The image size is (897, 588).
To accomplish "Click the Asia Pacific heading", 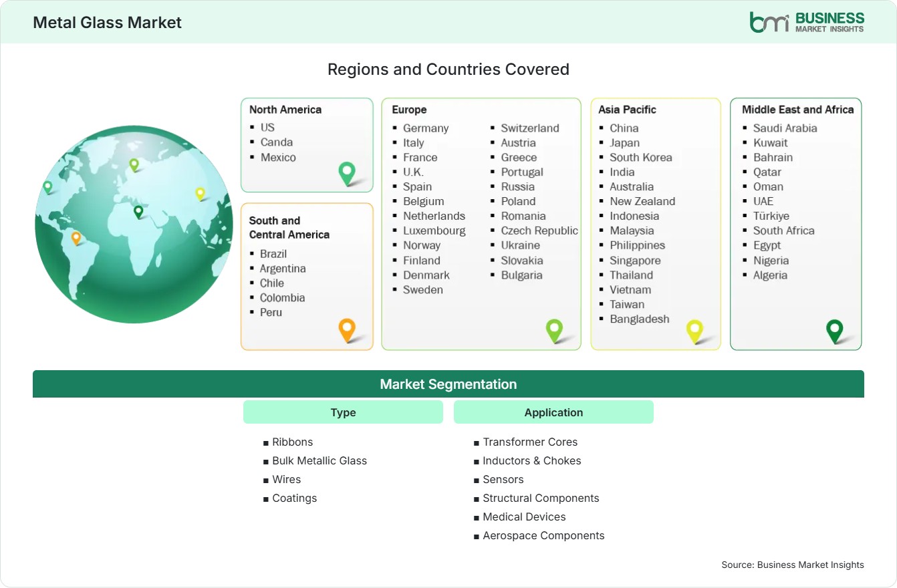I will coord(628,110).
